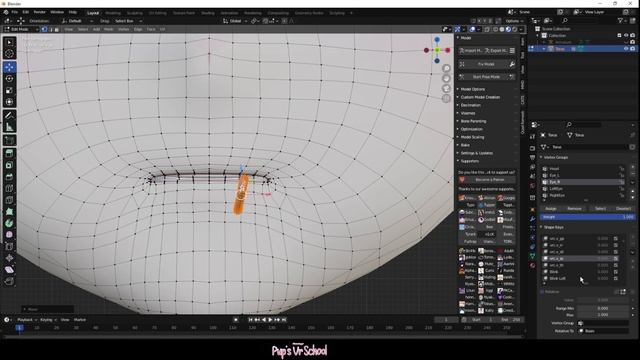Activate the Rotate tool
Viewport: 640px width, 360px height.
point(9,79)
